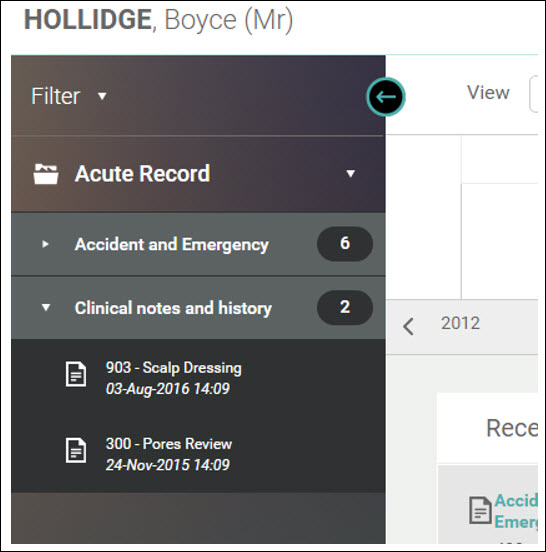Go to previous year with left chevron
The width and height of the screenshot is (546, 552).
pyautogui.click(x=408, y=326)
